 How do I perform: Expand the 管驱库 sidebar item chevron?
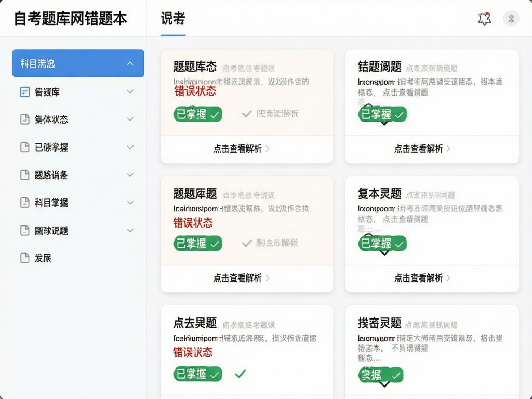pos(130,91)
